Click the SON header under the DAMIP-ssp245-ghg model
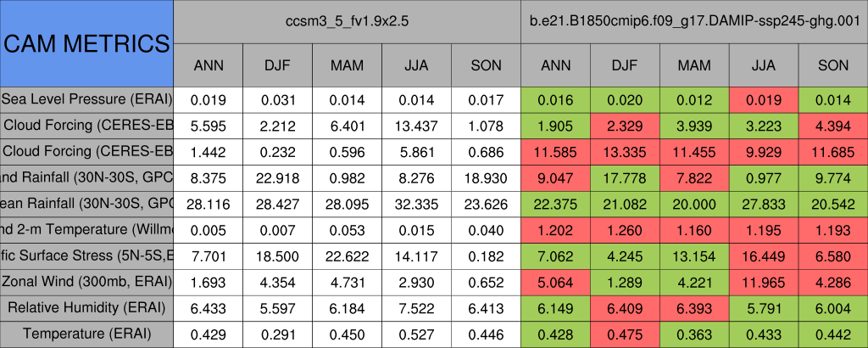 click(833, 65)
